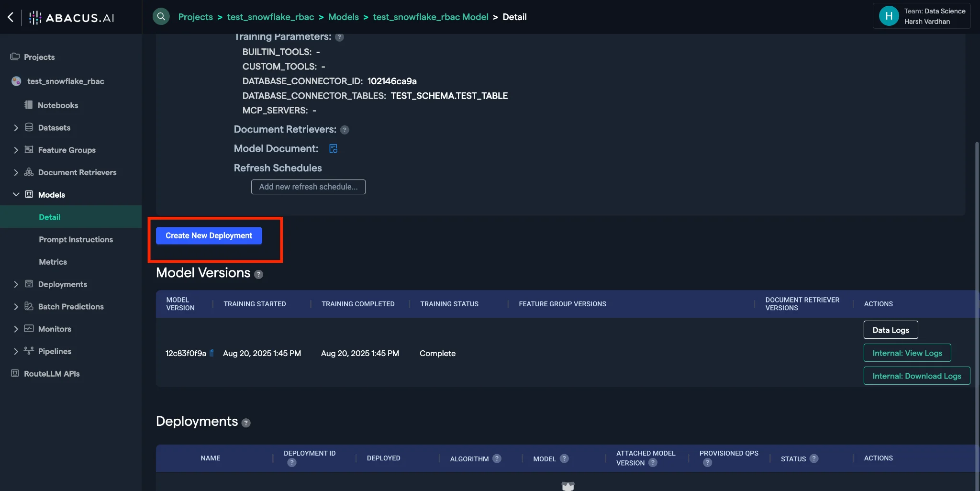The width and height of the screenshot is (980, 491).
Task: Click the back arrow beside the logo
Action: coord(11,17)
